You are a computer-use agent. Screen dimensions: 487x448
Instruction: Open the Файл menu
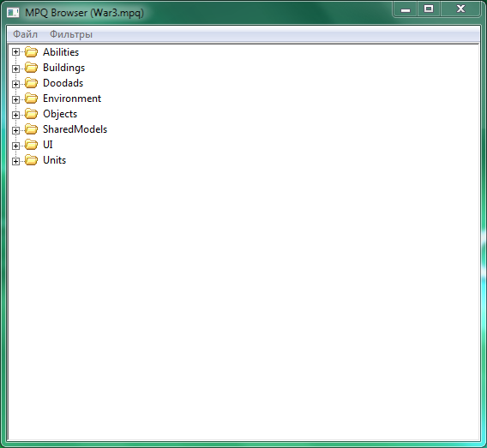25,34
